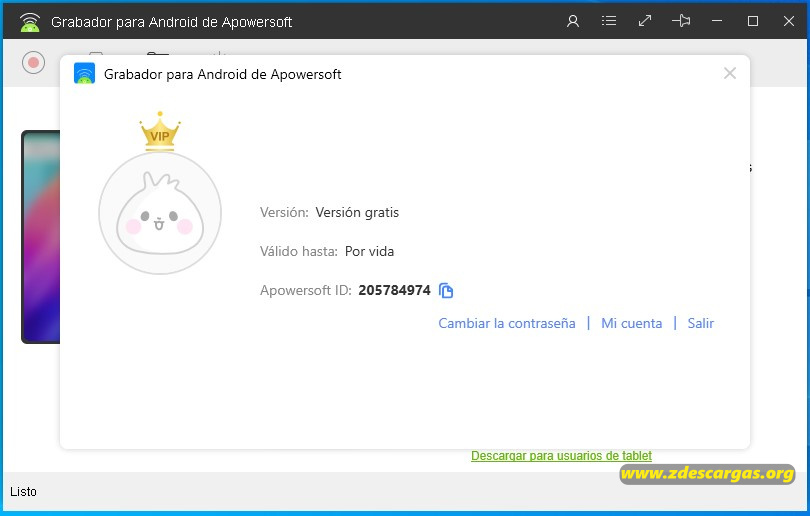The height and width of the screenshot is (516, 810).
Task: Maximize the Grabador main window
Action: 753,21
